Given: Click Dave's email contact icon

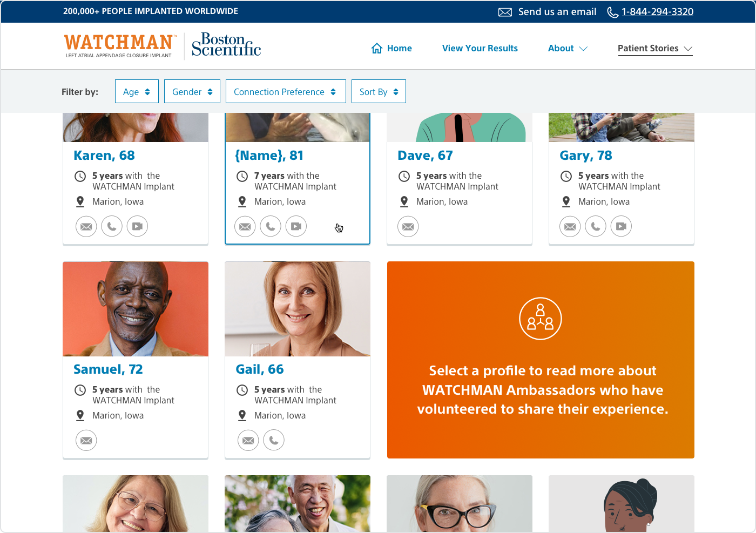Looking at the screenshot, I should [x=408, y=226].
